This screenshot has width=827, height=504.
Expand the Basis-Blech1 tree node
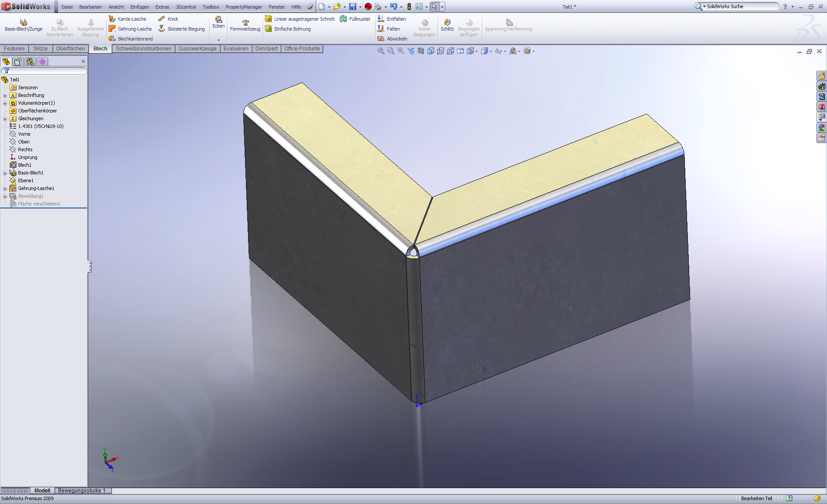coord(5,173)
